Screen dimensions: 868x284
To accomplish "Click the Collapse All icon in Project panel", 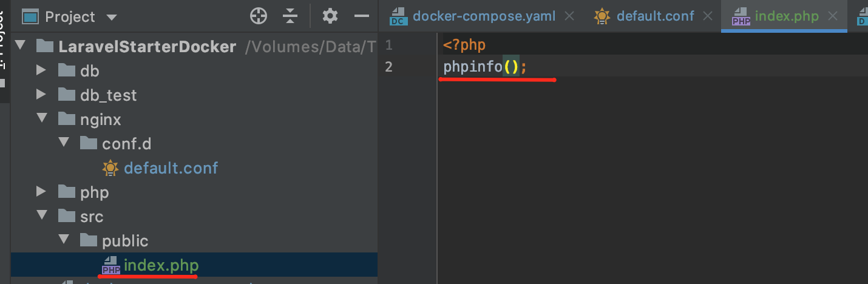I will coord(290,16).
